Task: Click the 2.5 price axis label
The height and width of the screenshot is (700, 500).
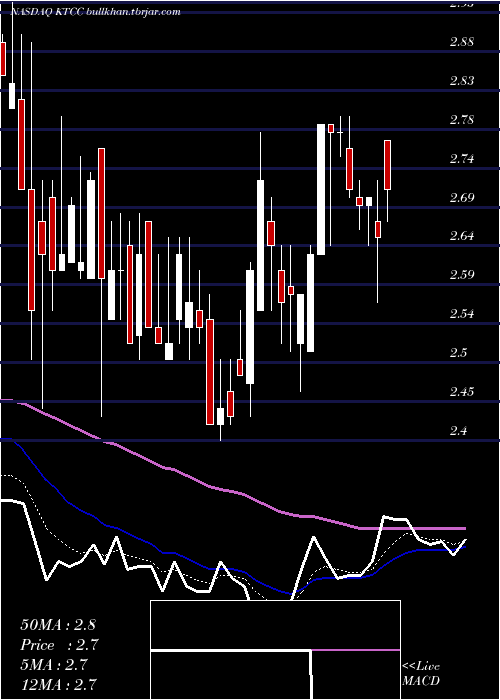Action: tap(459, 353)
